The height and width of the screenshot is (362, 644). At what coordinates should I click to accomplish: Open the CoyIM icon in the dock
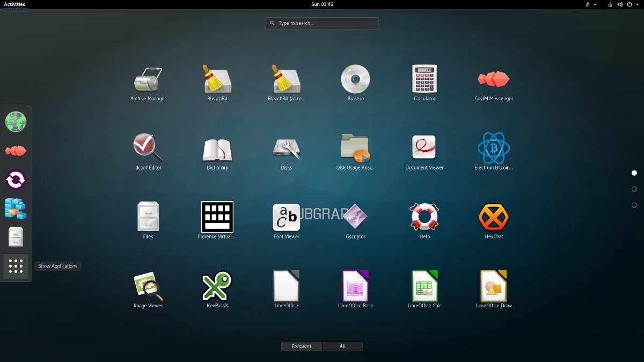point(16,151)
